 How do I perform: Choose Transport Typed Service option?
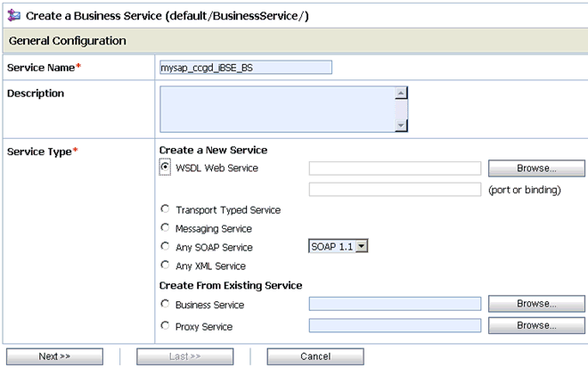(x=165, y=209)
